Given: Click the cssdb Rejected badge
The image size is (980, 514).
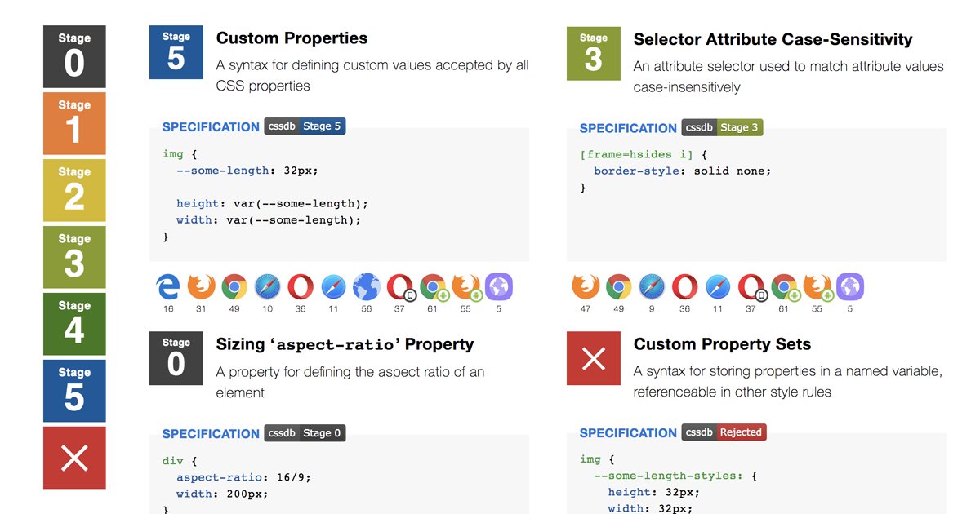Looking at the screenshot, I should click(724, 432).
